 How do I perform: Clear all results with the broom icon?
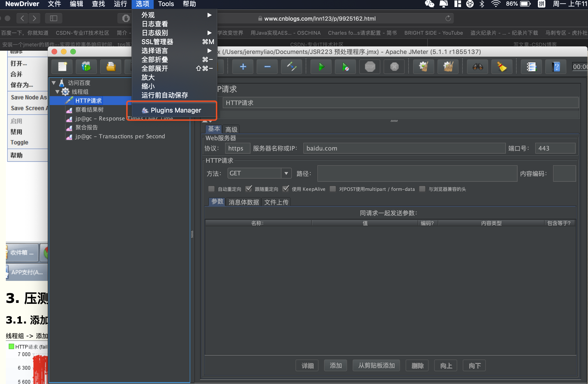pyautogui.click(x=502, y=67)
